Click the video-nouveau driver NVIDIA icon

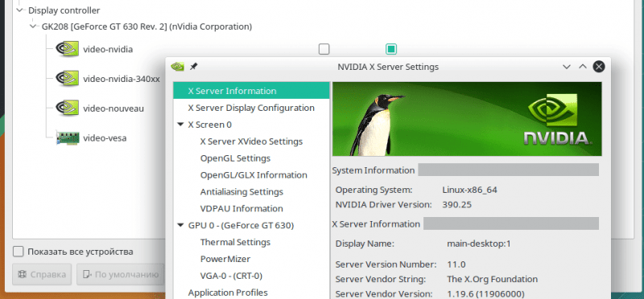click(x=68, y=109)
